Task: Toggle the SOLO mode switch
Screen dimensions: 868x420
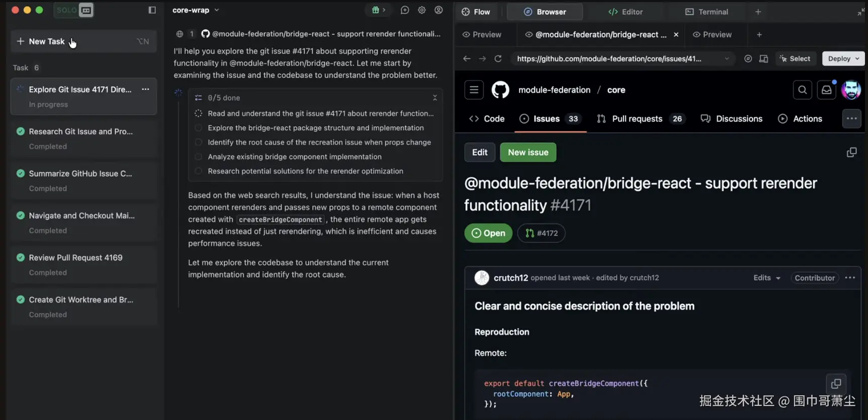Action: tap(74, 10)
